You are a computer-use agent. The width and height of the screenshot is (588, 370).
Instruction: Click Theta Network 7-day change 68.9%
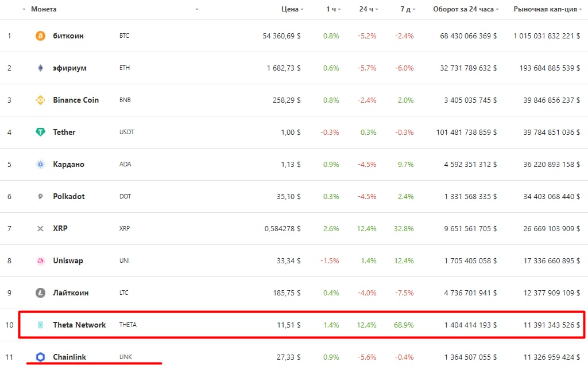[404, 325]
